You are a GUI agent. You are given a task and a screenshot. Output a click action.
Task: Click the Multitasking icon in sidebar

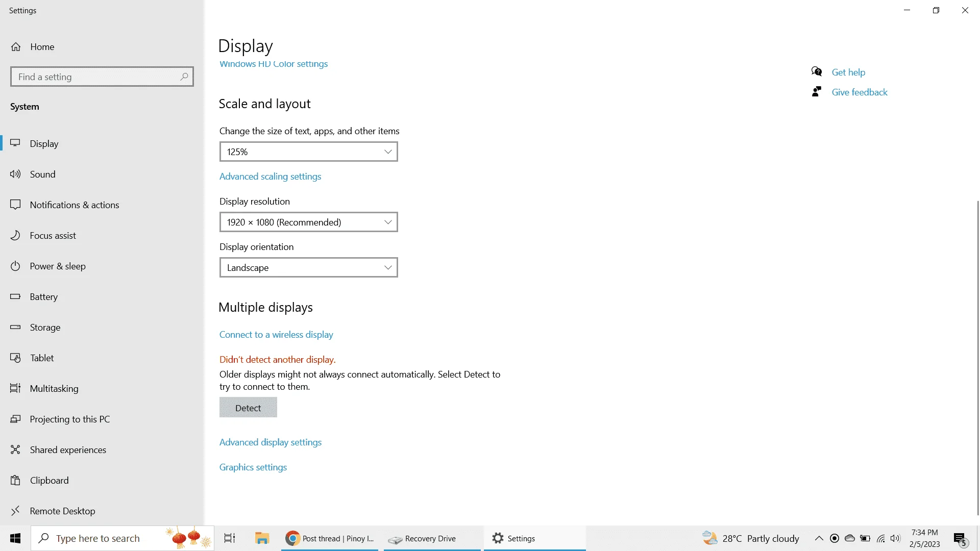tap(15, 388)
